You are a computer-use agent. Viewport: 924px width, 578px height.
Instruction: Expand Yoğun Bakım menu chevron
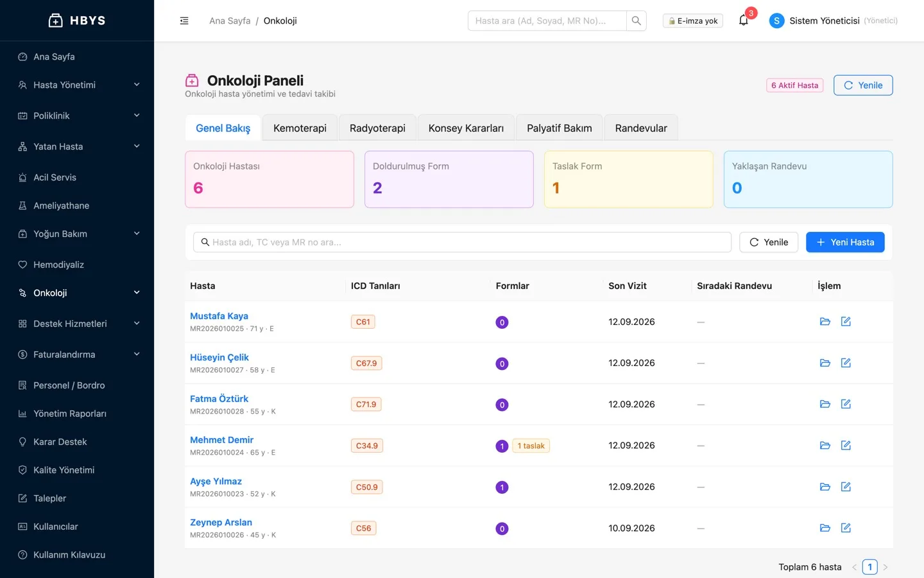[137, 234]
